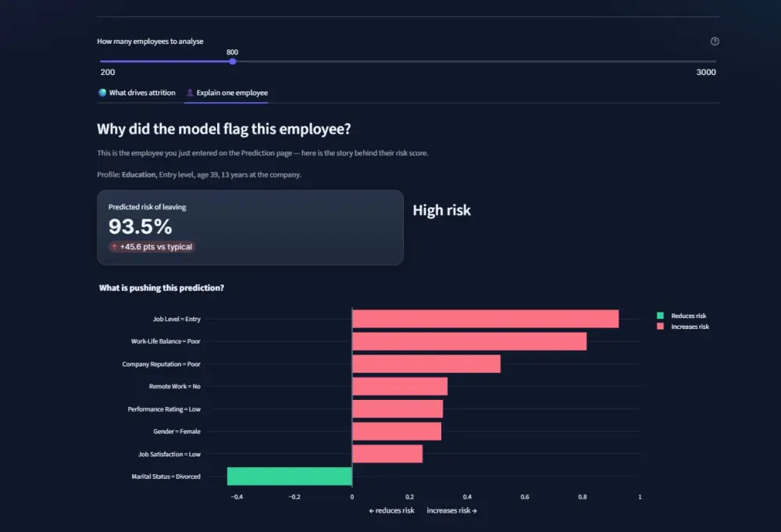Click the Performance Rating = Low bar
The image size is (781, 532).
[x=398, y=409]
